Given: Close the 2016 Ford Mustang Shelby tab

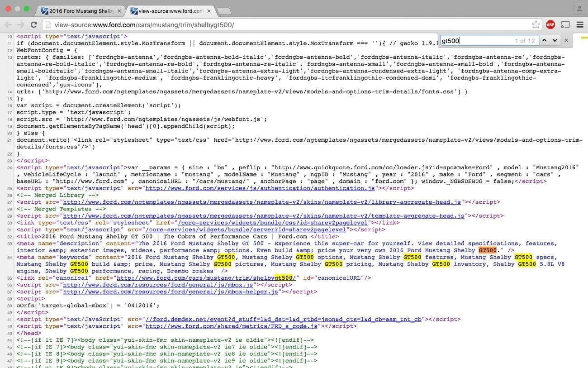Looking at the screenshot, I should pos(119,11).
